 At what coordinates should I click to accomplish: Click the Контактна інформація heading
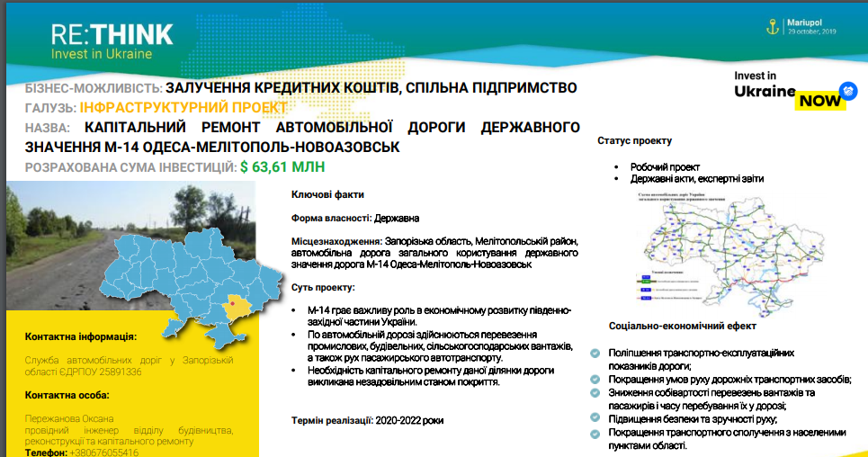pos(81,336)
